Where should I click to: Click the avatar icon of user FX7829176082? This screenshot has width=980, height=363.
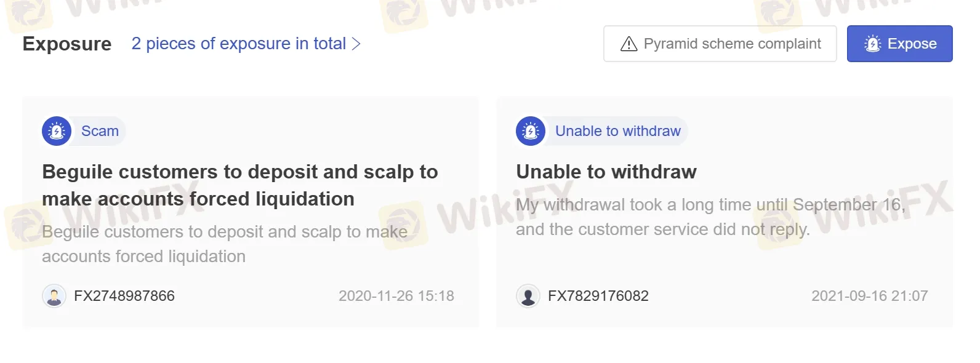(x=528, y=295)
